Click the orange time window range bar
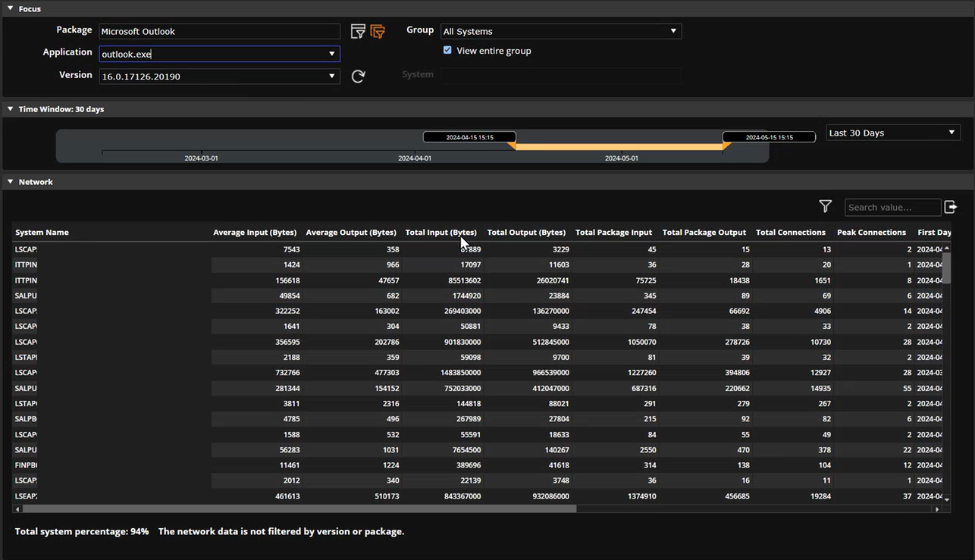This screenshot has width=975, height=560. click(x=619, y=146)
